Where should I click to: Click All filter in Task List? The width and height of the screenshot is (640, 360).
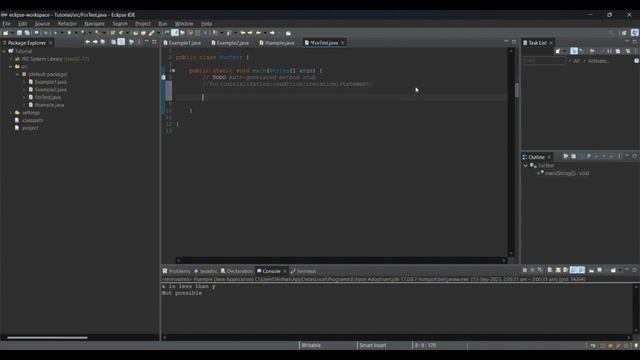click(x=576, y=61)
